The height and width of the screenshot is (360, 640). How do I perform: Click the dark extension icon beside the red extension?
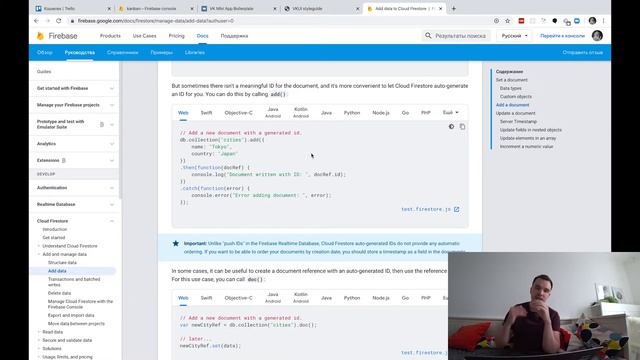coord(554,21)
